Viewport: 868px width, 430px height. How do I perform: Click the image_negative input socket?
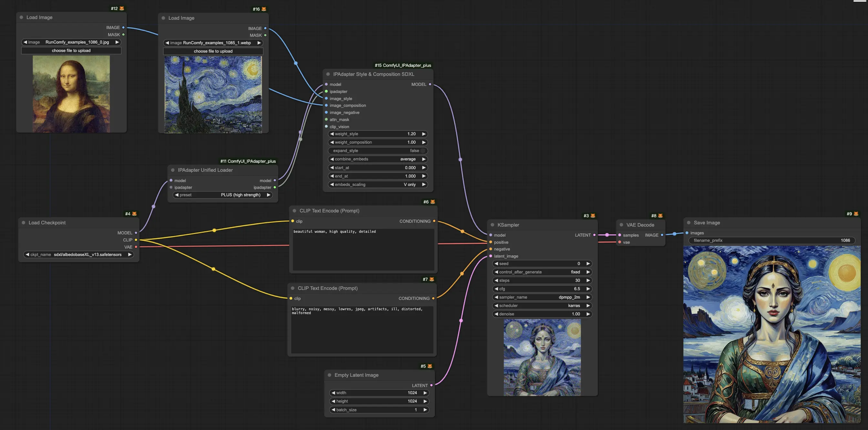[x=326, y=112]
